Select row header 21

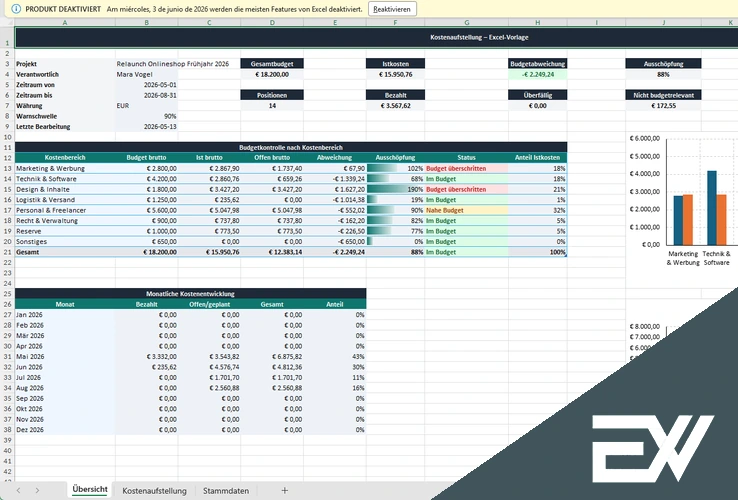click(x=7, y=252)
